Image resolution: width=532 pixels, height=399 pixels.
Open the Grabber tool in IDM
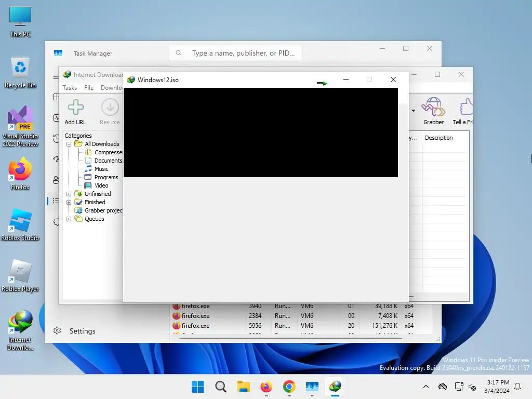coord(433,111)
